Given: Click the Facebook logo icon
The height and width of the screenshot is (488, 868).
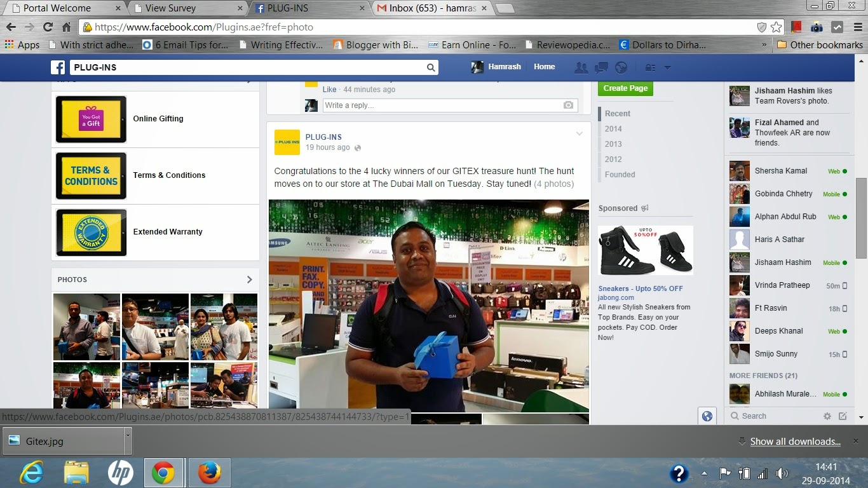Looking at the screenshot, I should pyautogui.click(x=58, y=67).
